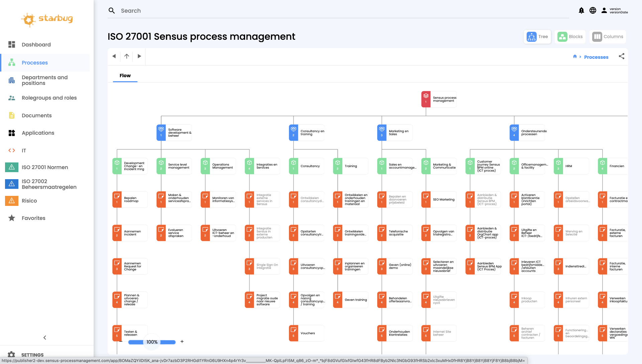Image resolution: width=642 pixels, height=364 pixels.
Task: Switch to Columns view
Action: tap(608, 37)
